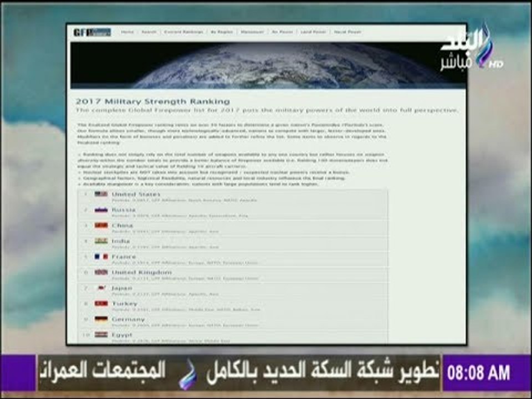Click the Turkey flag icon

[x=101, y=303]
